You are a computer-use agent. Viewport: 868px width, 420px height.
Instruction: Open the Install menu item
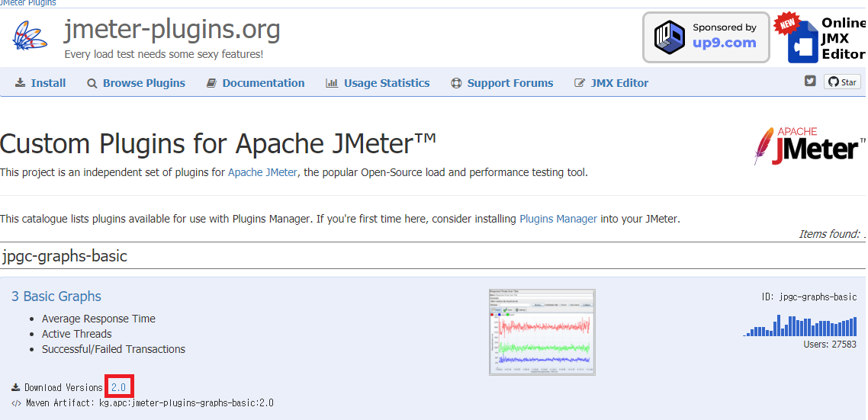pyautogui.click(x=40, y=83)
